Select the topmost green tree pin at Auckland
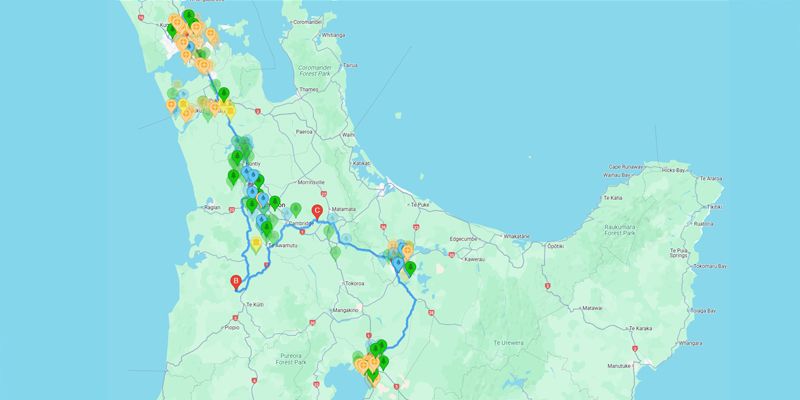The height and width of the screenshot is (400, 800). point(189,16)
